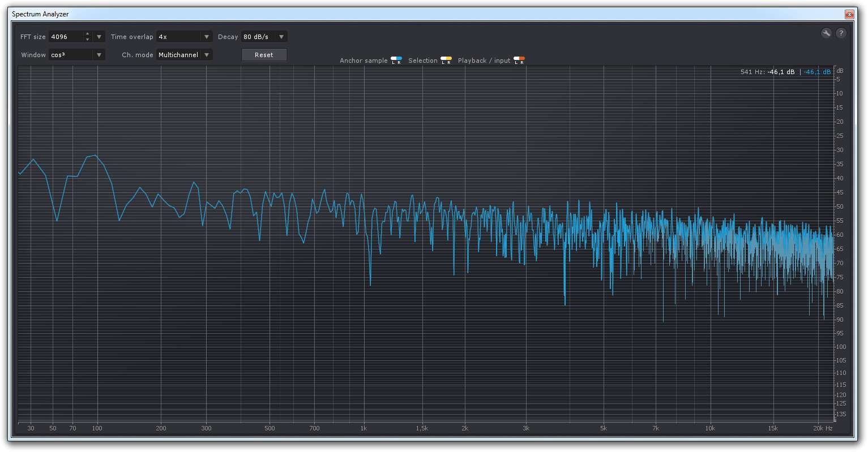Click the dB unit label on level scale
The height and width of the screenshot is (452, 868).
coord(840,71)
